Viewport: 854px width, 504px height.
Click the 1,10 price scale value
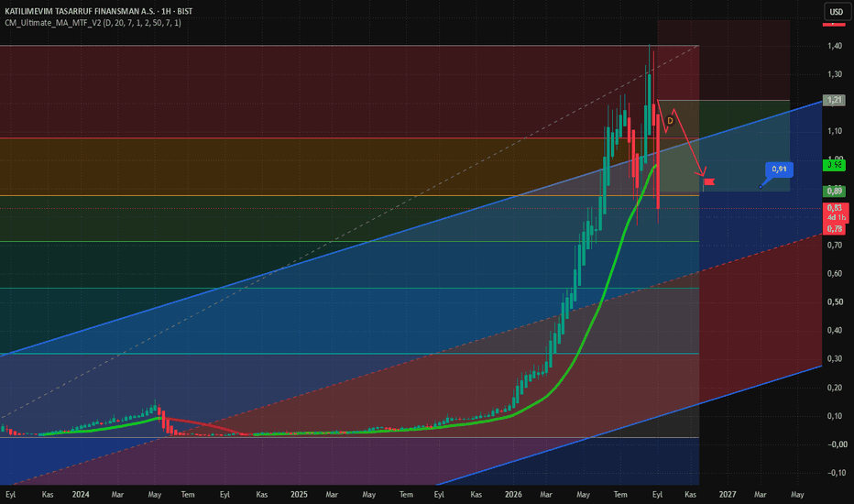point(835,131)
